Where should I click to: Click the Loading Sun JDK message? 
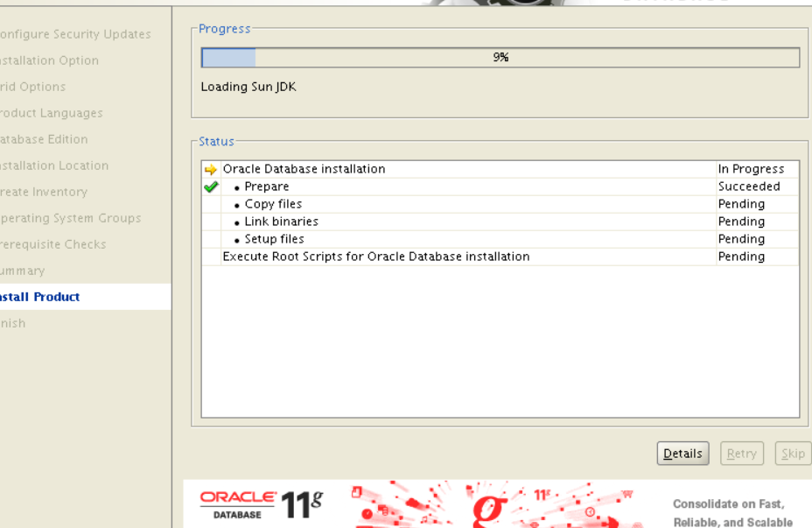248,87
